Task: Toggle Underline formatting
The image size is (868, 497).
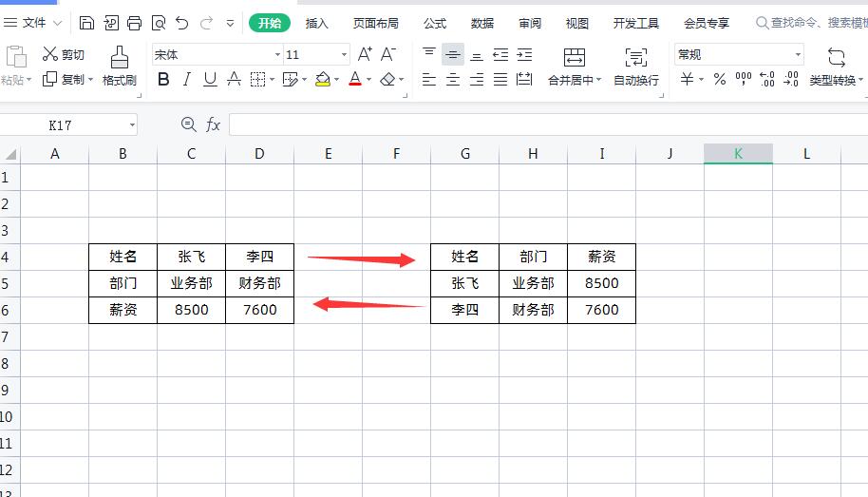Action: click(x=210, y=80)
